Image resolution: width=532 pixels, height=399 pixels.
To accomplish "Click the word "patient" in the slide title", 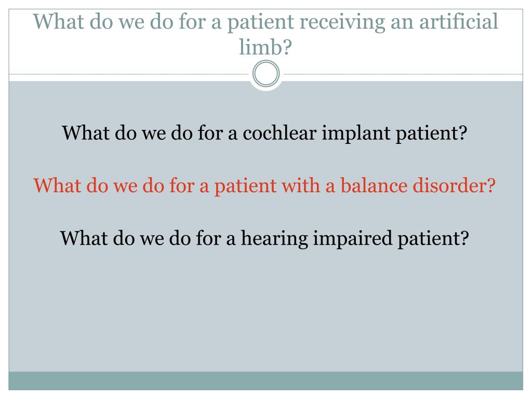I will [x=260, y=22].
